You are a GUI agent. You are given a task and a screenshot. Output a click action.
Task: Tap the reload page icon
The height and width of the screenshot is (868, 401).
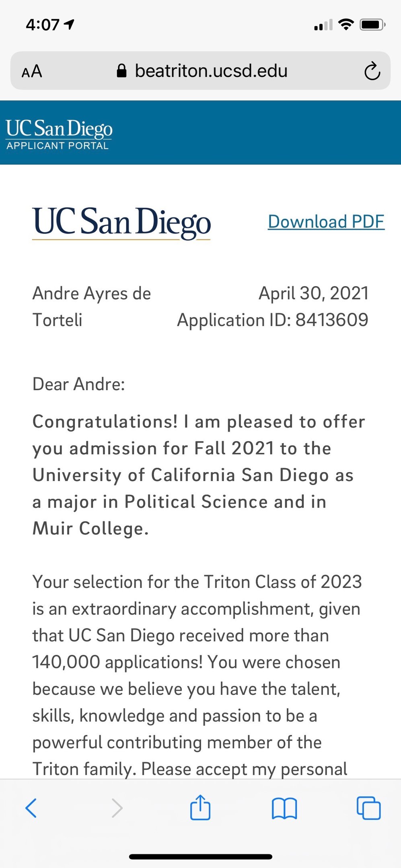372,71
